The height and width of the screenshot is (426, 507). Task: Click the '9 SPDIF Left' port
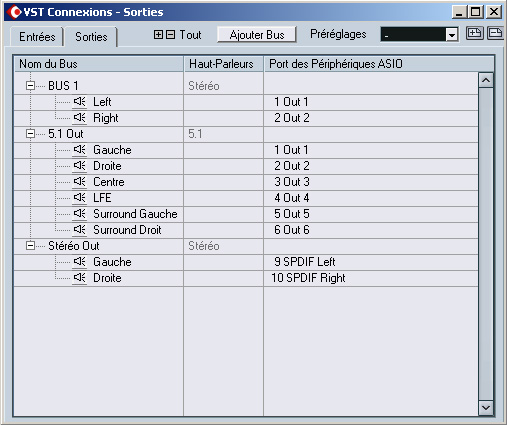click(x=305, y=262)
